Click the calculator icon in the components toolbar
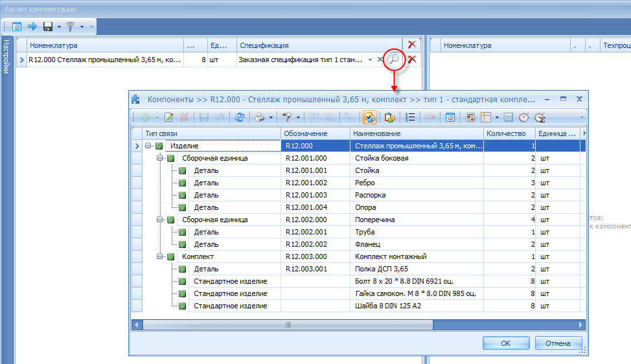Image resolution: width=631 pixels, height=364 pixels. (509, 117)
